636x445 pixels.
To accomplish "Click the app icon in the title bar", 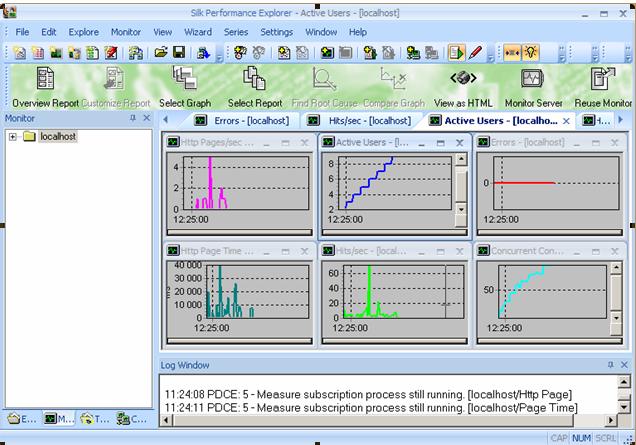I will pyautogui.click(x=10, y=12).
